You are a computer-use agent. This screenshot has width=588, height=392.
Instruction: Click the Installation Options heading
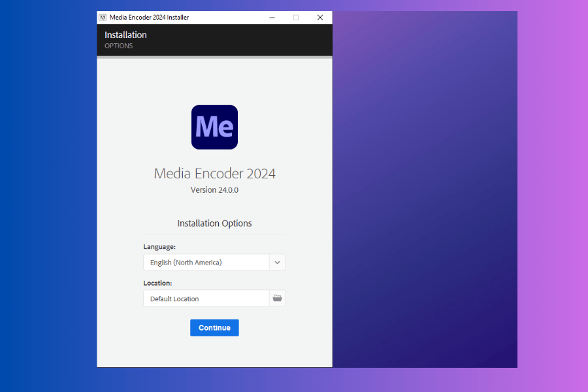214,223
